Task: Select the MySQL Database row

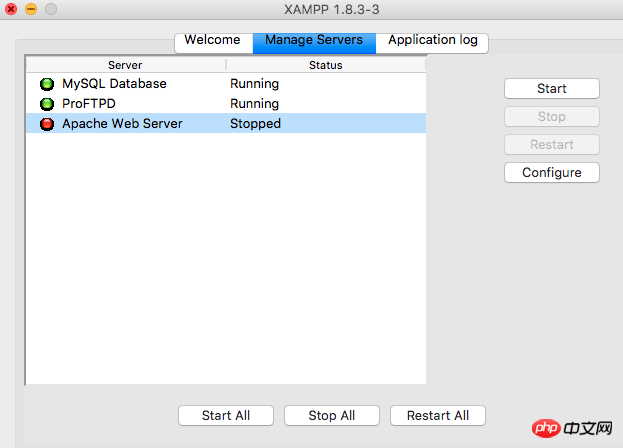Action: pos(226,84)
